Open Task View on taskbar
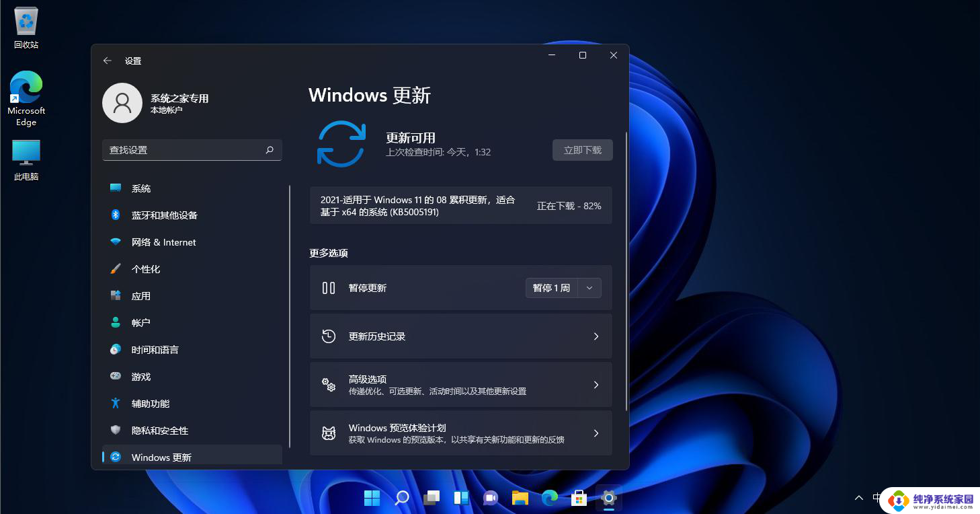The width and height of the screenshot is (980, 514). click(x=432, y=498)
